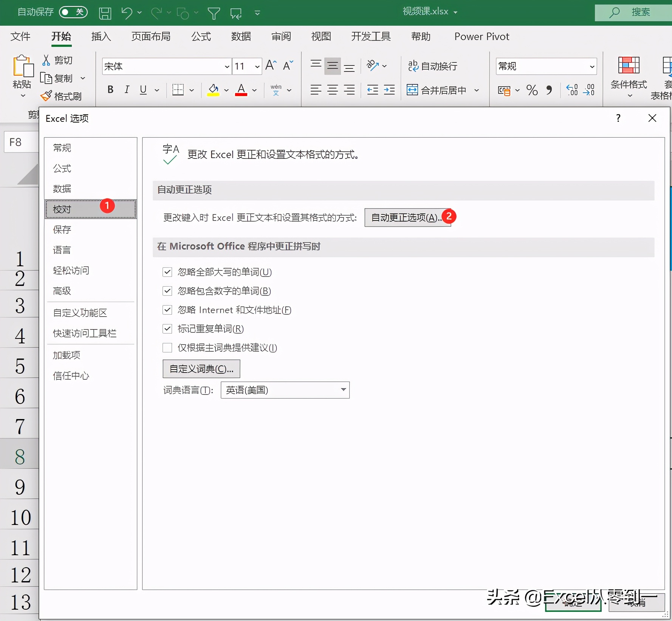Viewport: 672px width, 621px height.
Task: Open the 数据 ribbon tab
Action: click(x=241, y=36)
